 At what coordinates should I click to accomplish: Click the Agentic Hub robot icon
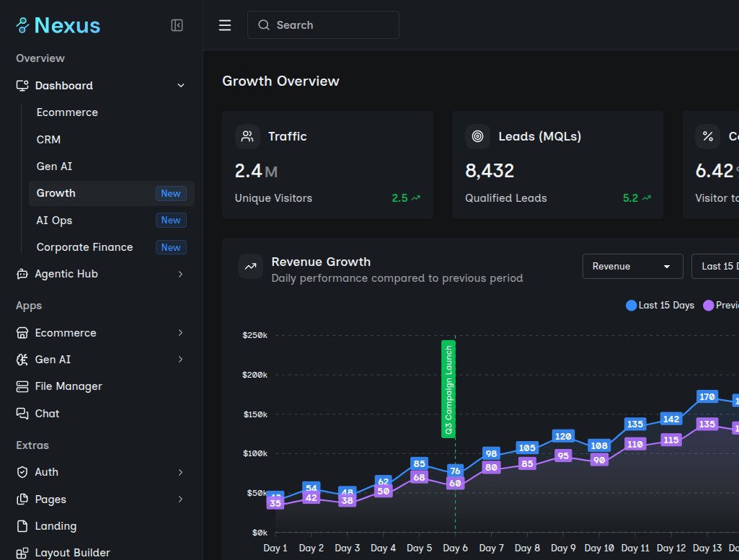click(x=22, y=274)
